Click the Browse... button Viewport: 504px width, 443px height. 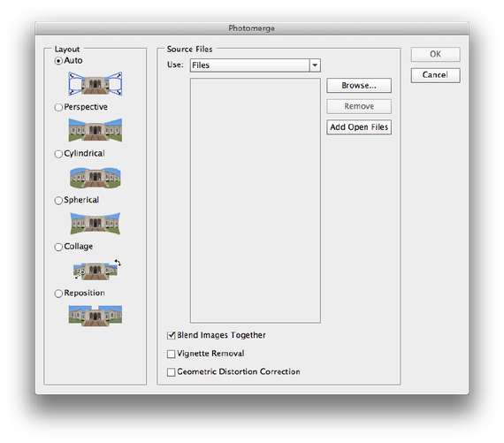pyautogui.click(x=359, y=86)
